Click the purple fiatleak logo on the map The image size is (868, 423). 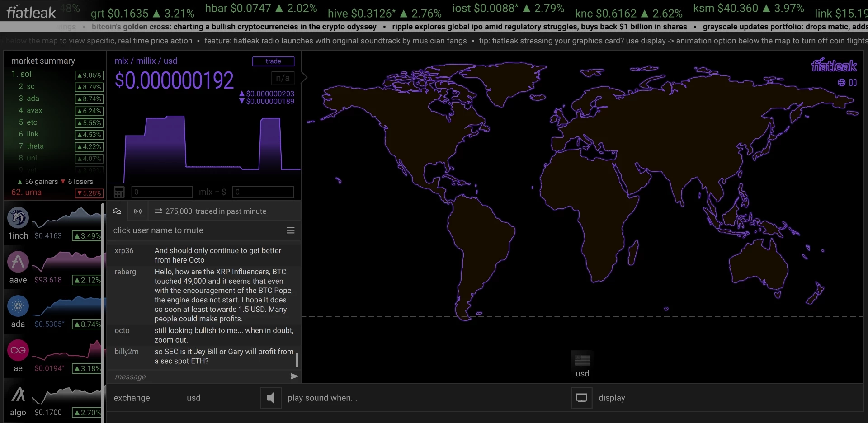(834, 66)
